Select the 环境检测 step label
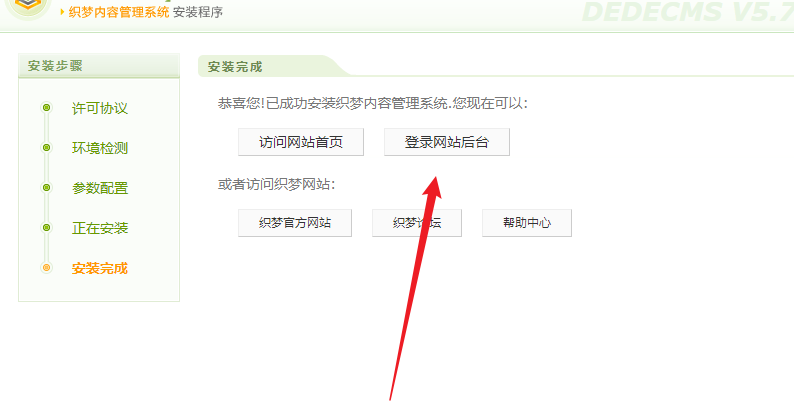 [x=100, y=148]
